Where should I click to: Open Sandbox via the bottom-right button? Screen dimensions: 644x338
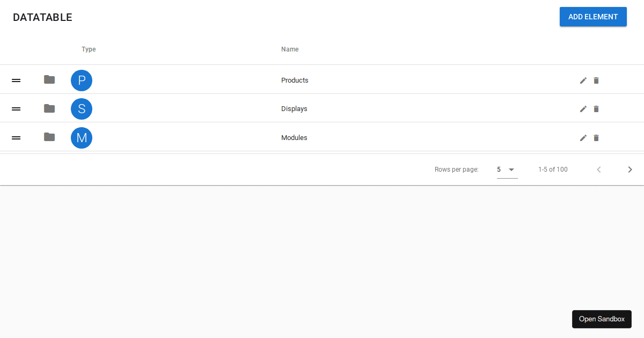pos(602,319)
